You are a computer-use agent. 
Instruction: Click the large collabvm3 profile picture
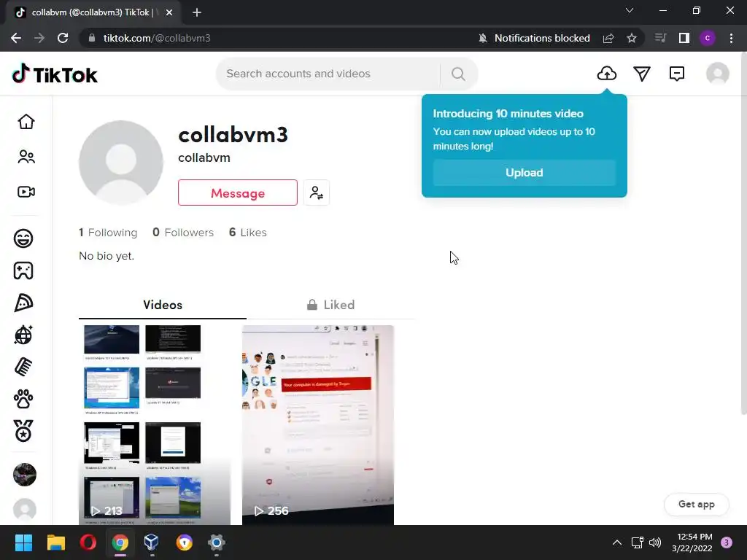click(x=121, y=163)
